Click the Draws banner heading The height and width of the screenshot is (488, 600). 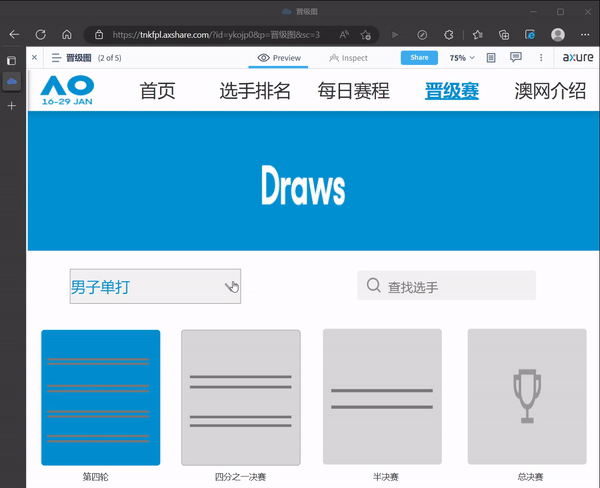point(303,186)
